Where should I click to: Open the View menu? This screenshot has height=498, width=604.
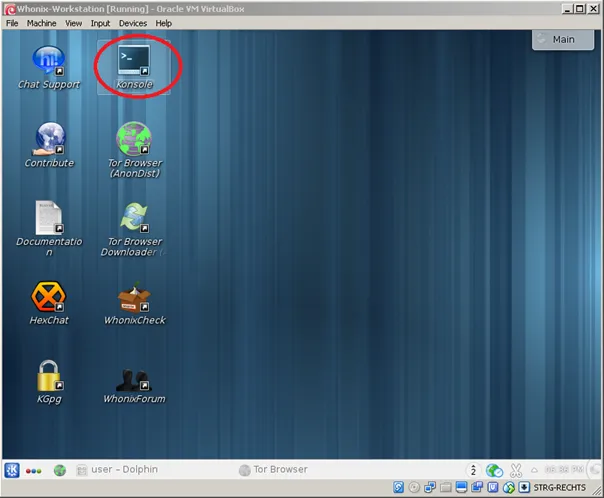73,23
